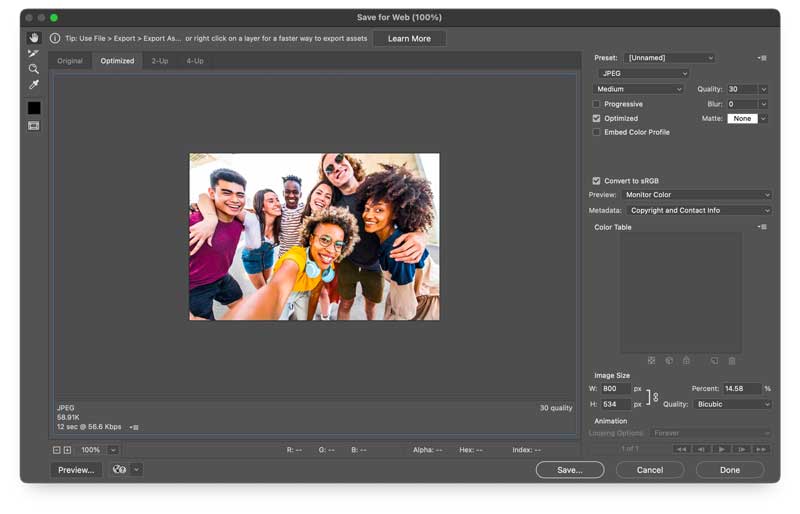Open the JPEG file format dropdown
Image resolution: width=800 pixels, height=514 pixels.
click(x=643, y=73)
